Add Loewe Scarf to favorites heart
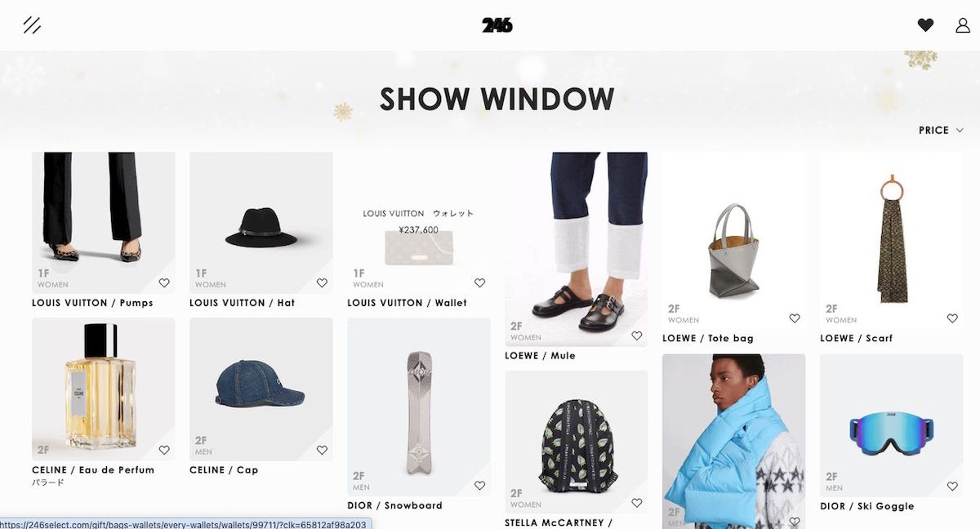This screenshot has width=980, height=529. [952, 318]
